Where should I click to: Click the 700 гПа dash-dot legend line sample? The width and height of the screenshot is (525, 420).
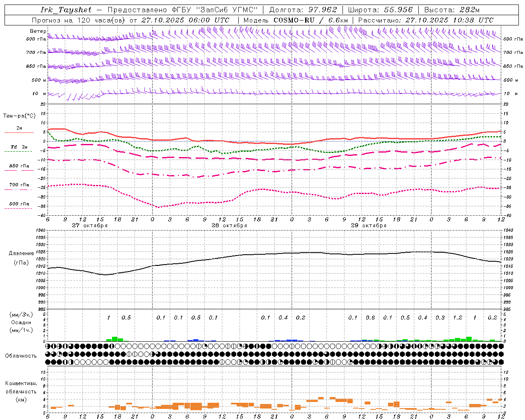pyautogui.click(x=18, y=189)
